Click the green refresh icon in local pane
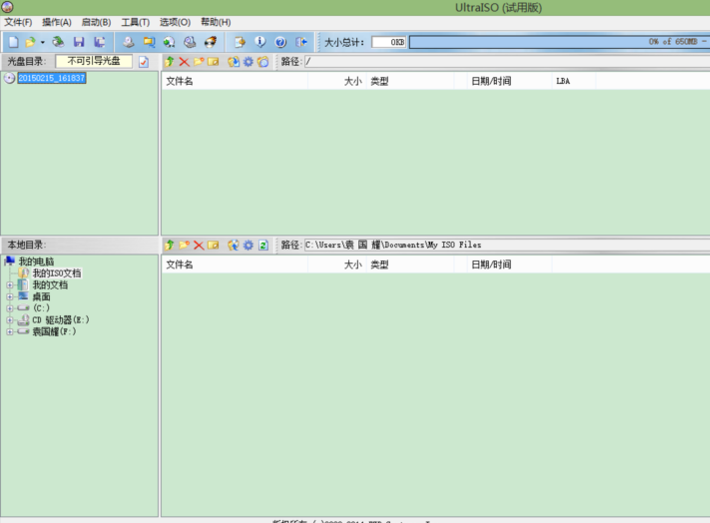 pos(263,245)
